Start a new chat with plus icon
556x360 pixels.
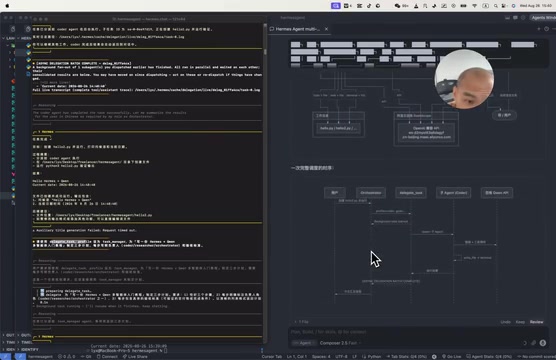(x=539, y=29)
